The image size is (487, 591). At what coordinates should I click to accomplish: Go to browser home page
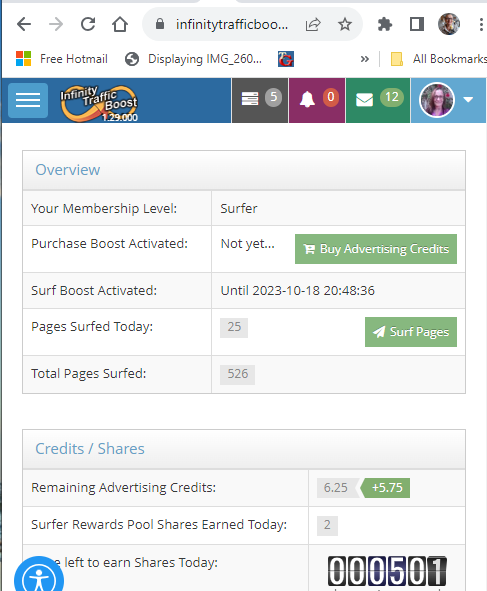point(120,24)
